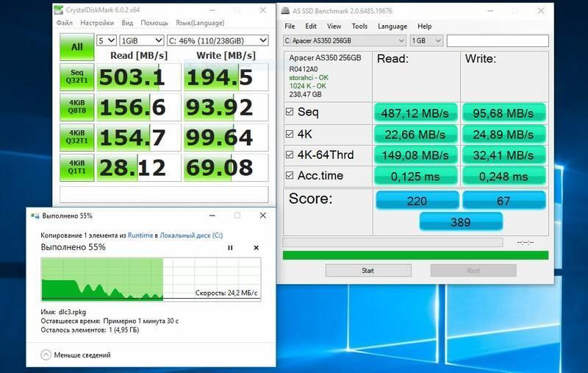Screen dimensions: 588x373
Task: Click the total score 389
Action: pos(461,221)
